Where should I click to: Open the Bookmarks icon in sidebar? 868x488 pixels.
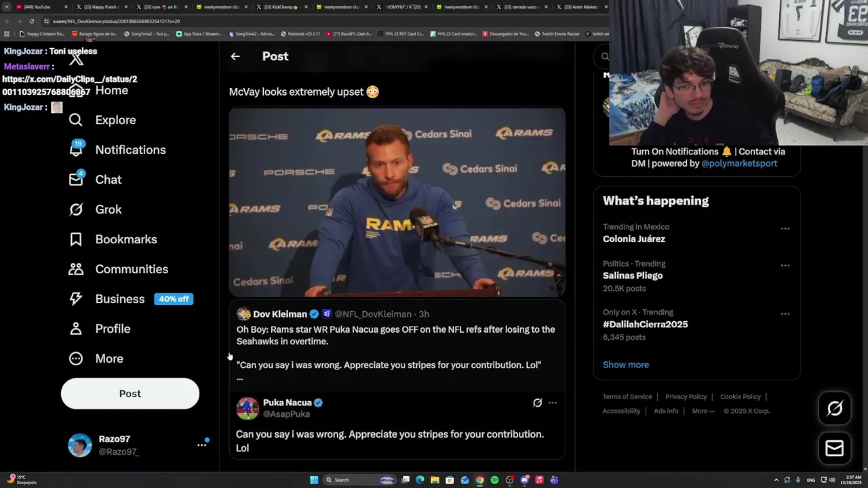tap(76, 239)
